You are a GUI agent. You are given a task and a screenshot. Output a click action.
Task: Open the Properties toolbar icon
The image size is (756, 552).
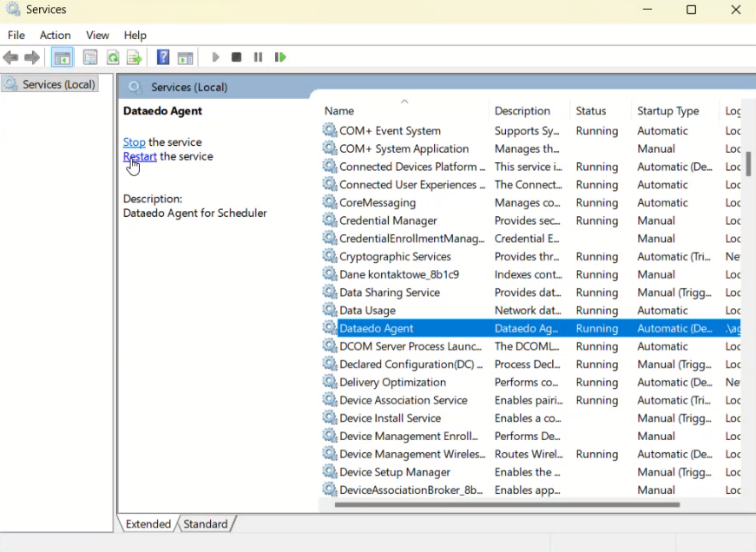[x=90, y=58]
